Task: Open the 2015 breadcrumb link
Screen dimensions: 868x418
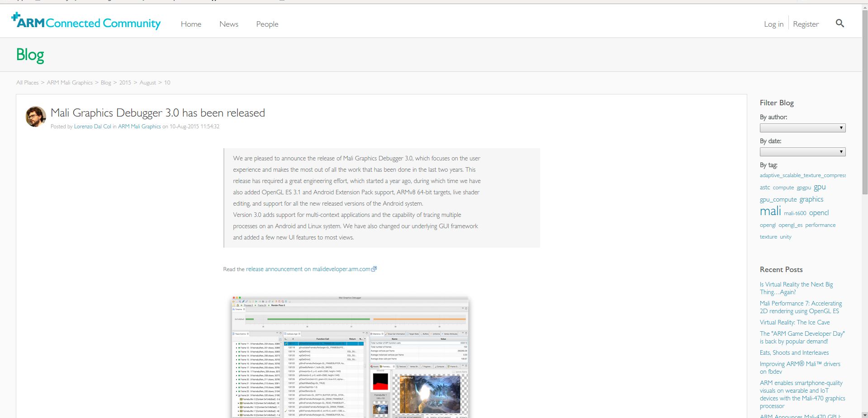Action: [125, 83]
